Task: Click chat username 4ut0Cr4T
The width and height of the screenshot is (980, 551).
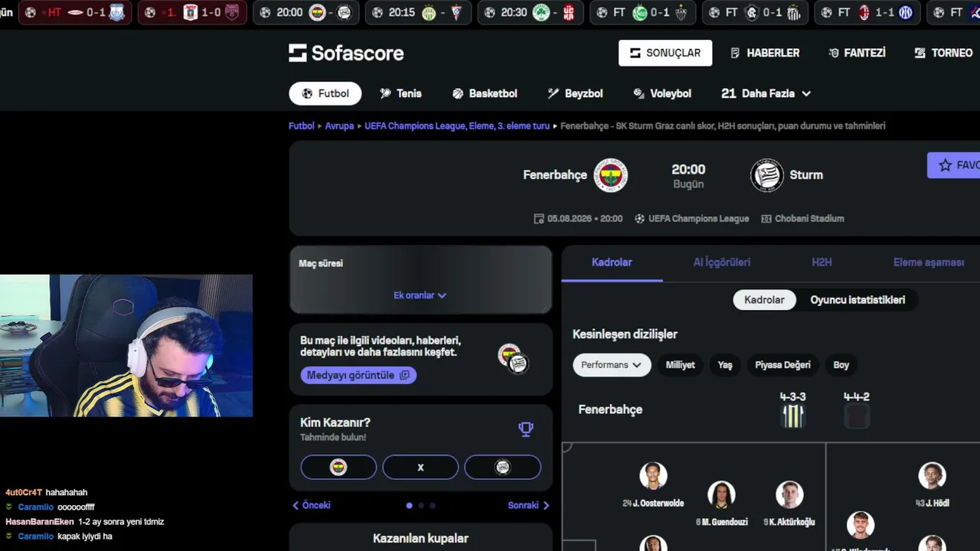Action: tap(24, 493)
